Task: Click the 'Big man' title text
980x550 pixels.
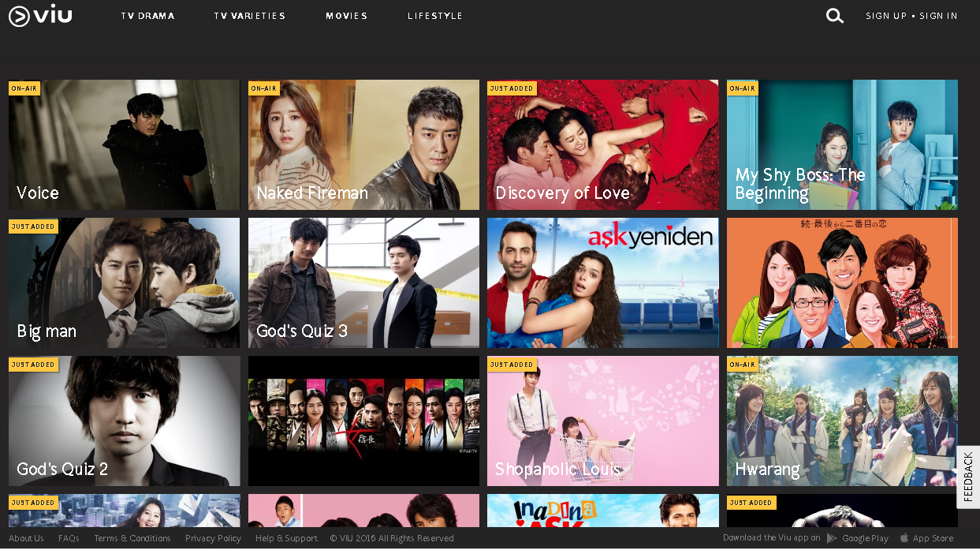Action: tap(47, 331)
